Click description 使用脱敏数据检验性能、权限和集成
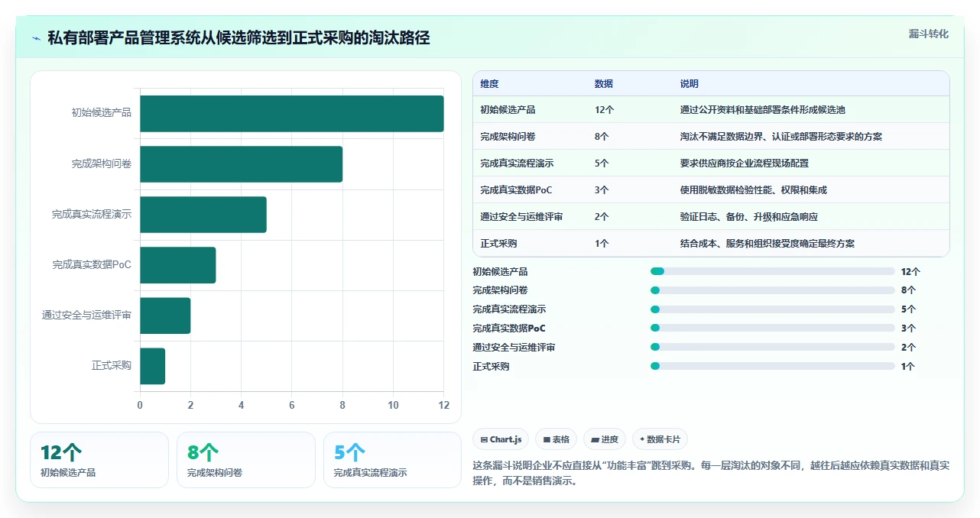This screenshot has height=518, width=980. tap(753, 190)
